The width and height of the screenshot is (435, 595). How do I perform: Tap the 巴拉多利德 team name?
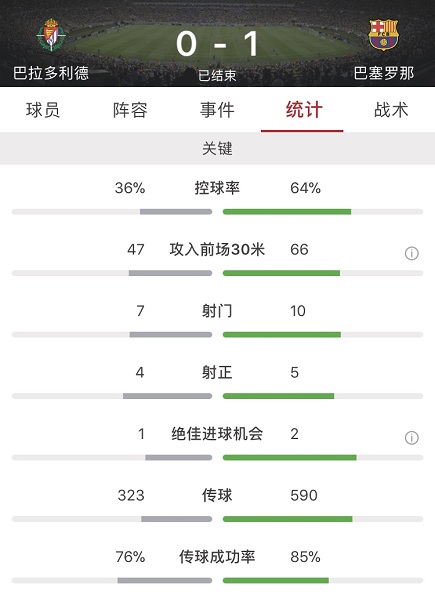51,73
